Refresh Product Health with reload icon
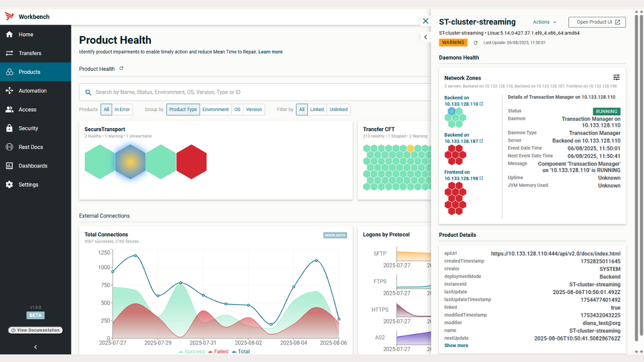This screenshot has height=362, width=644. (121, 68)
